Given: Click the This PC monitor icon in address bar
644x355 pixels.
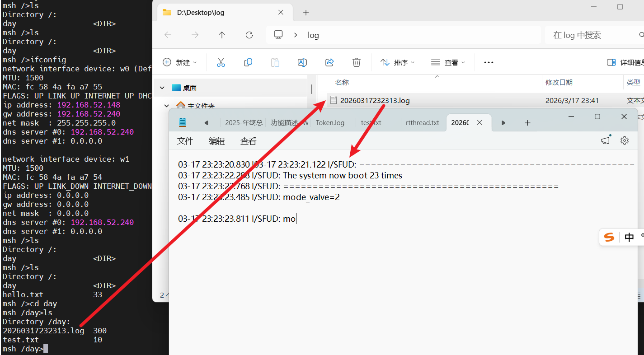Looking at the screenshot, I should pyautogui.click(x=278, y=35).
